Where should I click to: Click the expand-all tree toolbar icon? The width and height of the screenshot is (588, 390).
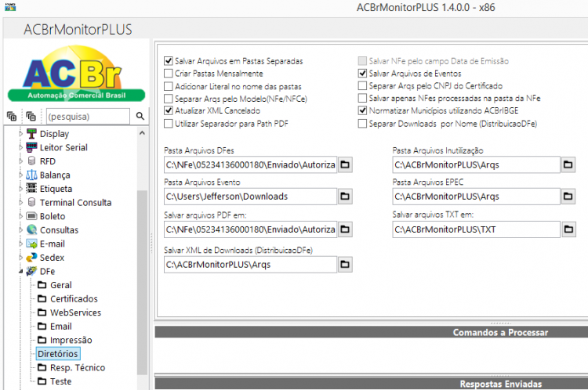pyautogui.click(x=12, y=117)
